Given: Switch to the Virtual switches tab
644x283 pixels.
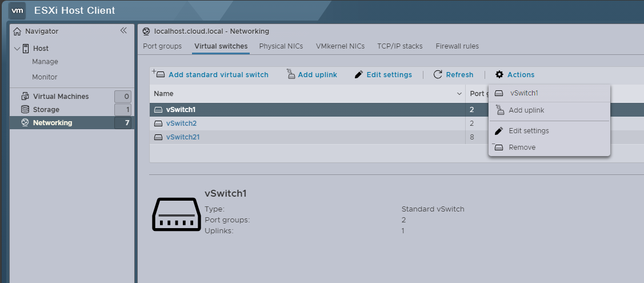Looking at the screenshot, I should [x=221, y=46].
